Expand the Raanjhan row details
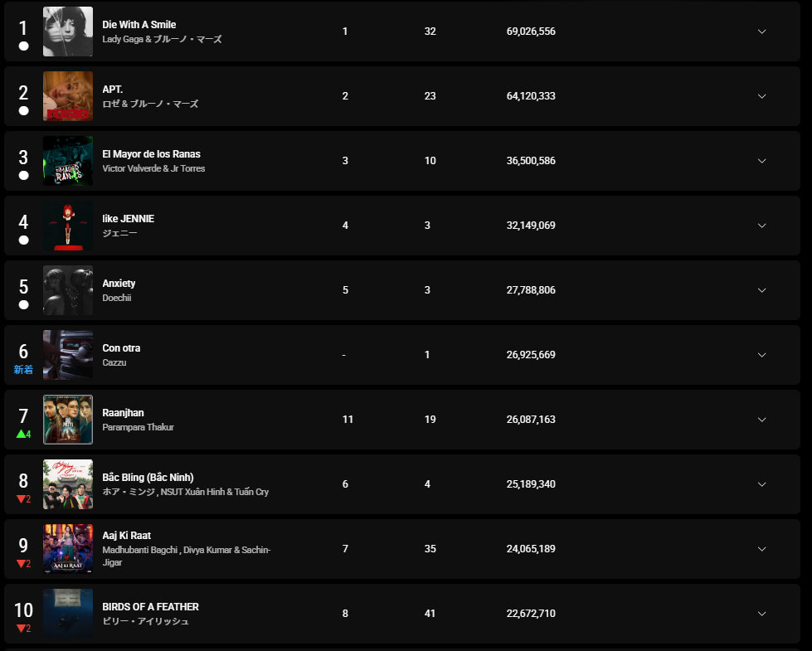 tap(761, 420)
